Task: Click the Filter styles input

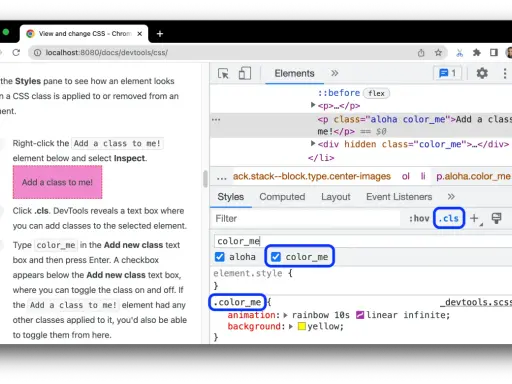Action: click(x=306, y=218)
